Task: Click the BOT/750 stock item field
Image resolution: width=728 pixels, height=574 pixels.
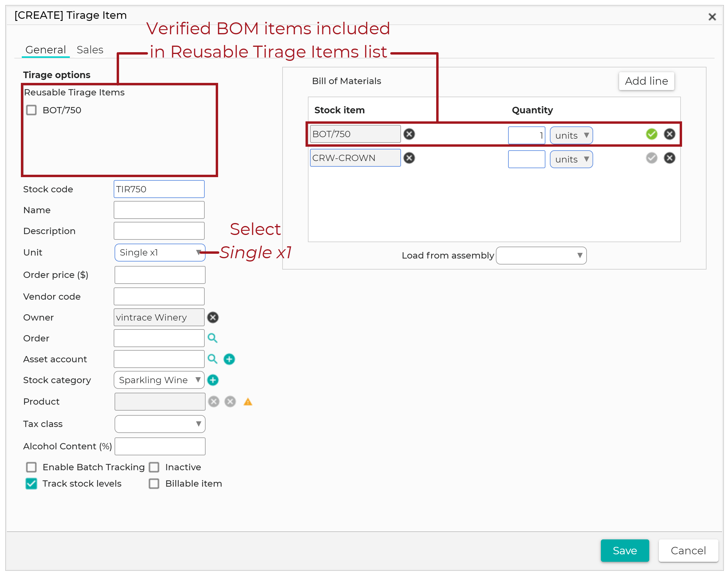Action: (x=355, y=134)
